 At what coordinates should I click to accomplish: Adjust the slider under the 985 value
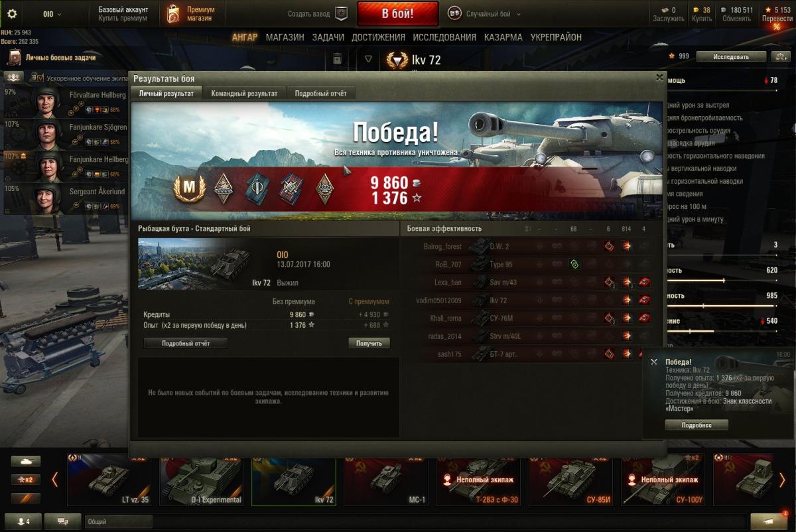[x=720, y=306]
